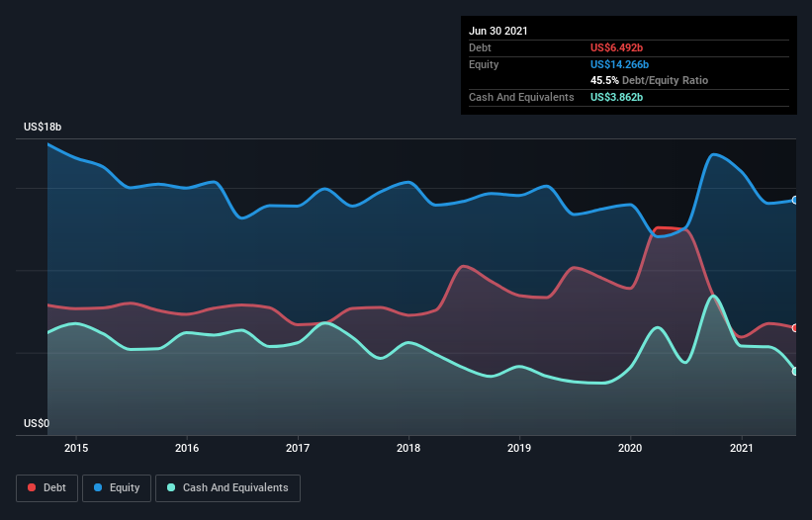Toggle the Cash And Equivalents legend button
This screenshot has width=812, height=520.
[x=227, y=488]
